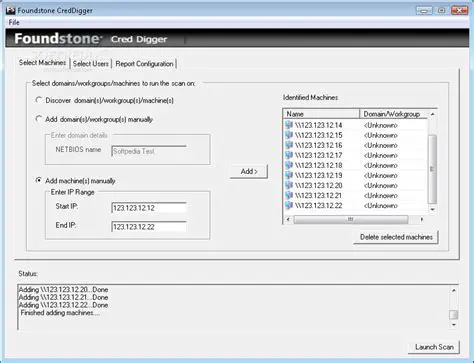Click <Unknown> domain cell for \\123.123.12.14
This screenshot has width=474, height=363.
[381, 125]
